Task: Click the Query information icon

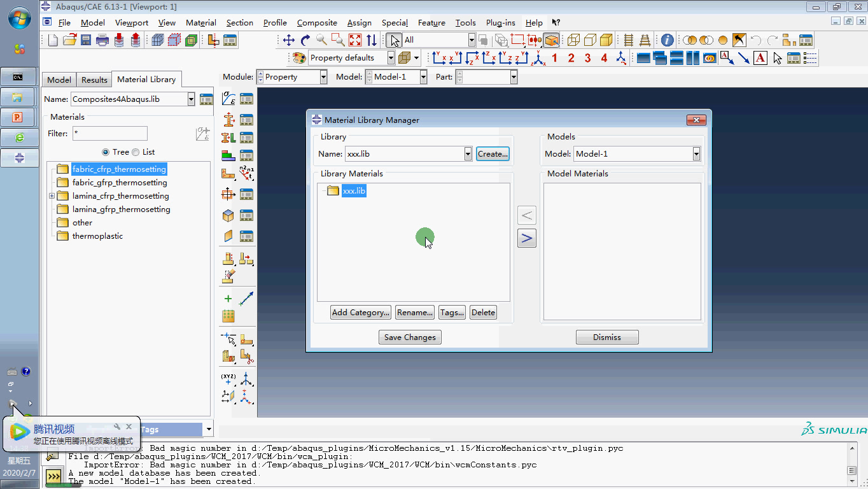Action: coord(667,40)
